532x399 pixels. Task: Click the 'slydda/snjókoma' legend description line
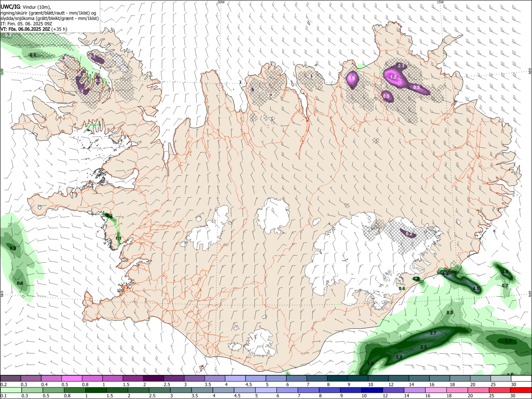pyautogui.click(x=49, y=18)
